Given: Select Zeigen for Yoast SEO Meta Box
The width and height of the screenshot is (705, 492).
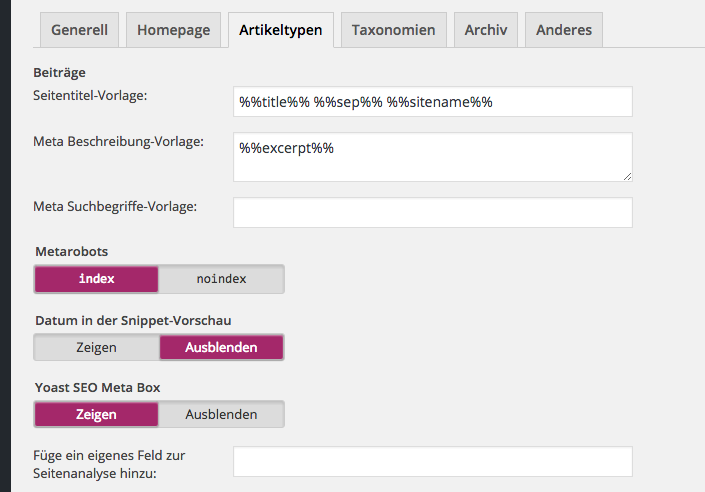Looking at the screenshot, I should 97,414.
